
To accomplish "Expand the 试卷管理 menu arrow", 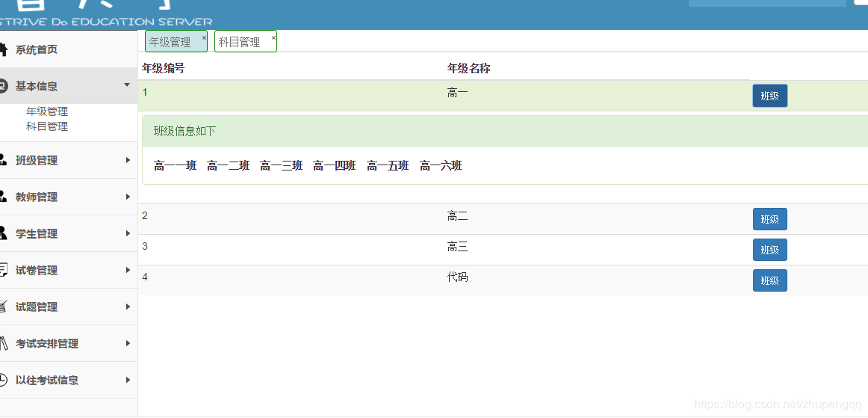I will click(x=128, y=270).
